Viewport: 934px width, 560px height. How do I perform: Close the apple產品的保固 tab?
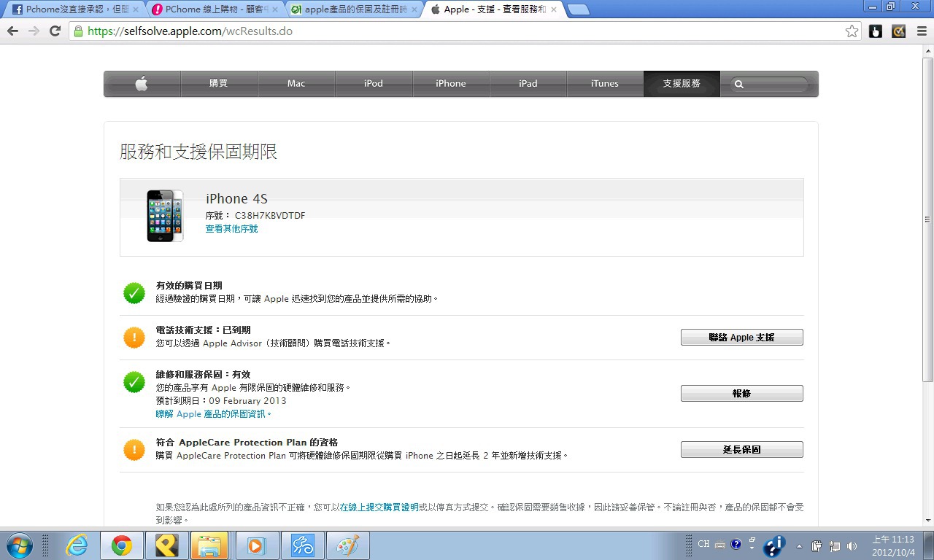tap(413, 10)
